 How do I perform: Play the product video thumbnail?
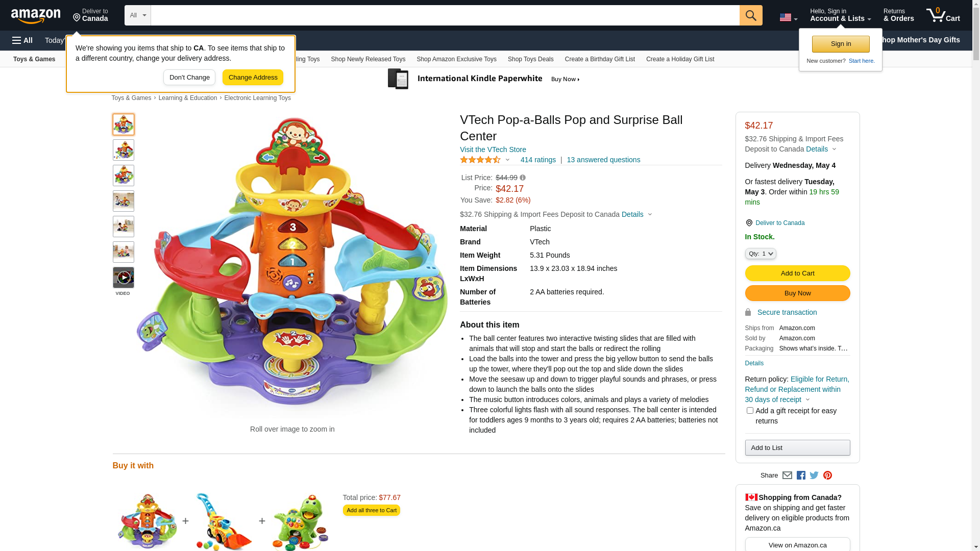click(124, 278)
